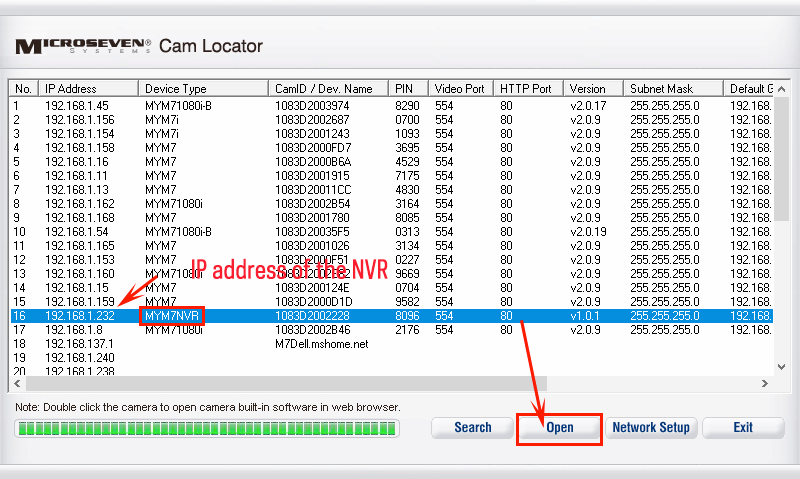Sort by the No. column header
800x479 pixels.
(23, 89)
